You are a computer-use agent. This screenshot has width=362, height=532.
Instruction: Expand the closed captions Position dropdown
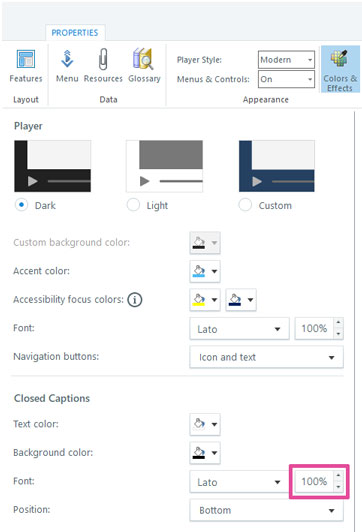pyautogui.click(x=266, y=510)
